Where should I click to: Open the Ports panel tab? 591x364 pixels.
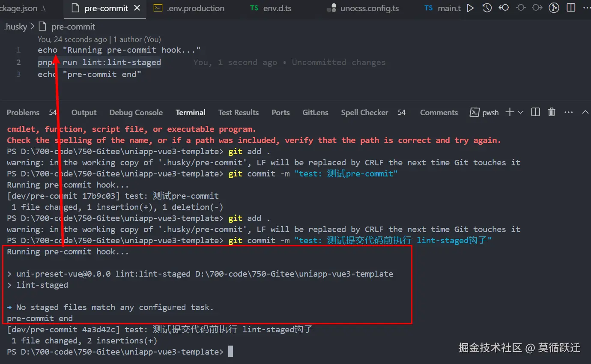click(281, 113)
